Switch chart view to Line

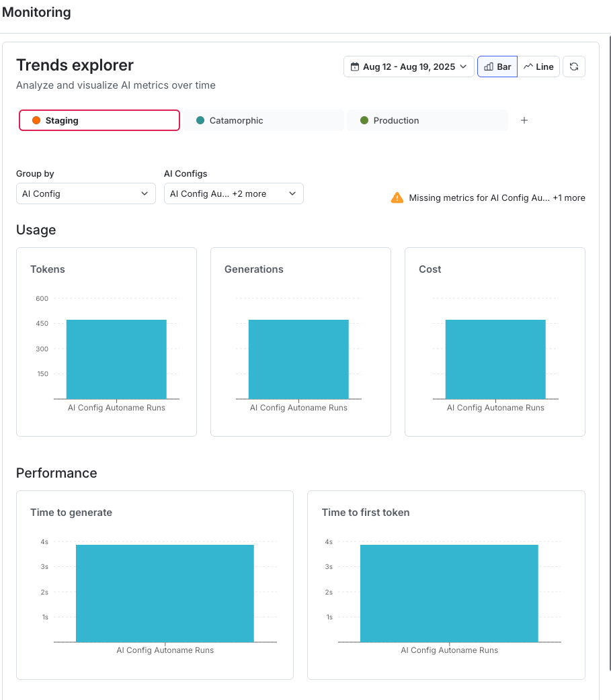point(539,67)
